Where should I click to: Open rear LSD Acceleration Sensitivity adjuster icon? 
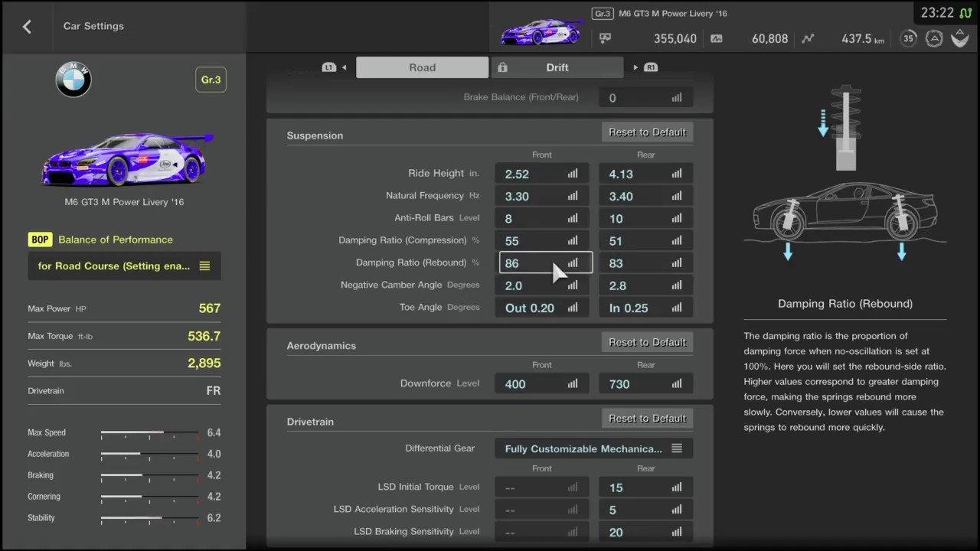[677, 510]
